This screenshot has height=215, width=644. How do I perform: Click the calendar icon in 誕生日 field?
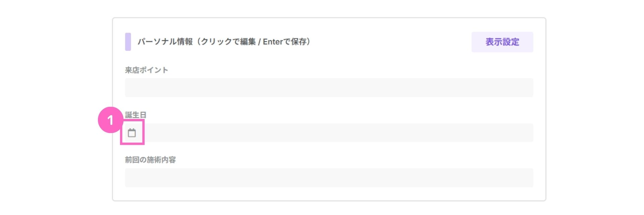[x=132, y=133]
